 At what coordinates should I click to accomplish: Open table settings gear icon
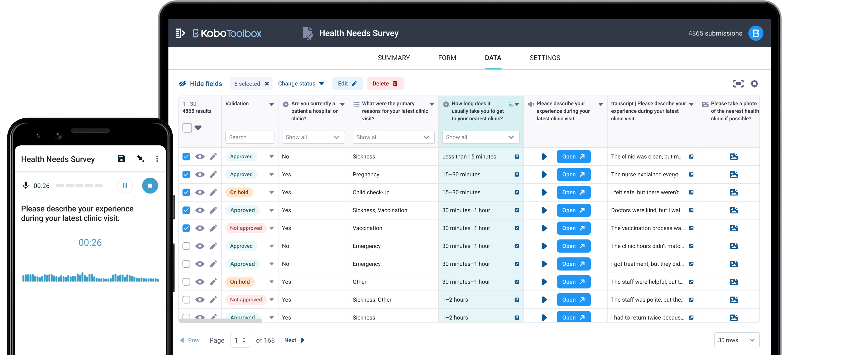pos(754,83)
